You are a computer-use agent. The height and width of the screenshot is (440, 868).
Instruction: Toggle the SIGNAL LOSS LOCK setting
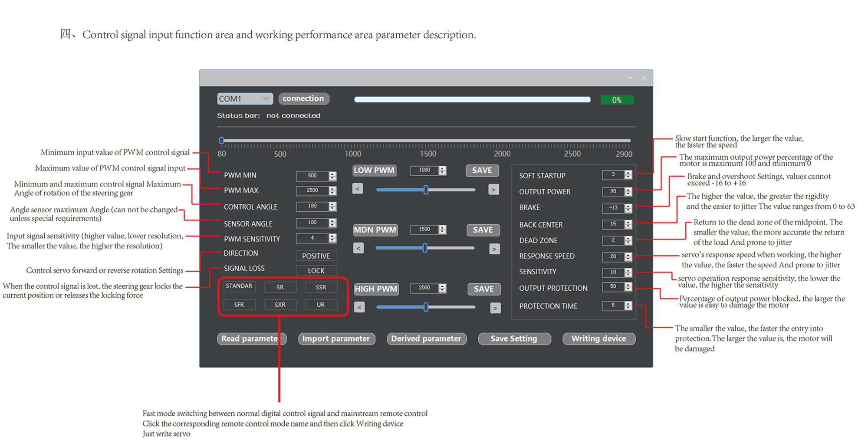coord(316,270)
